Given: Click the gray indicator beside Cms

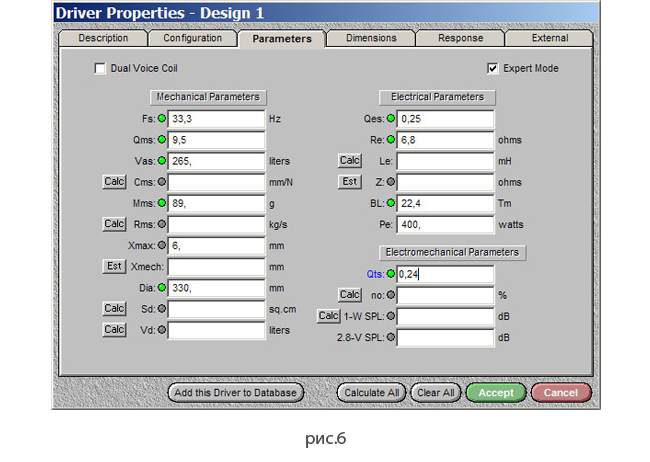Looking at the screenshot, I should 162,182.
